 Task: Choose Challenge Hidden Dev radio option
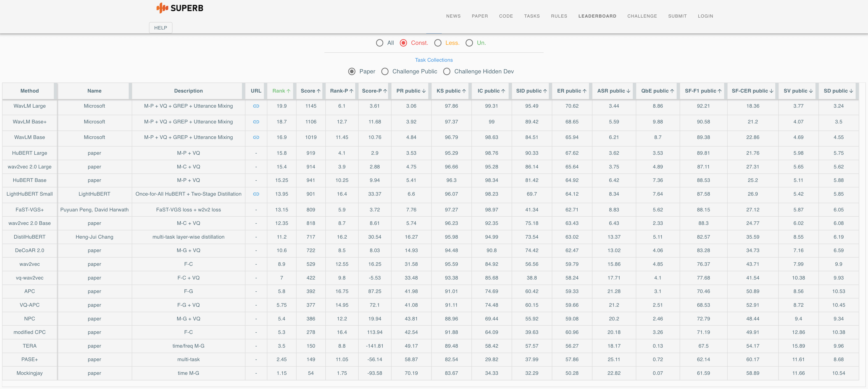tap(447, 72)
